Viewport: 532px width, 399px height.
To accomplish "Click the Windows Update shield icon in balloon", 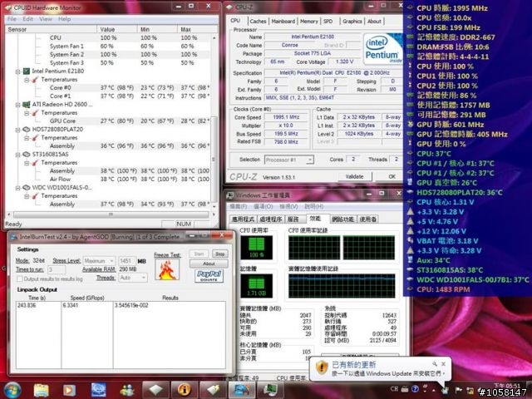I will click(322, 367).
